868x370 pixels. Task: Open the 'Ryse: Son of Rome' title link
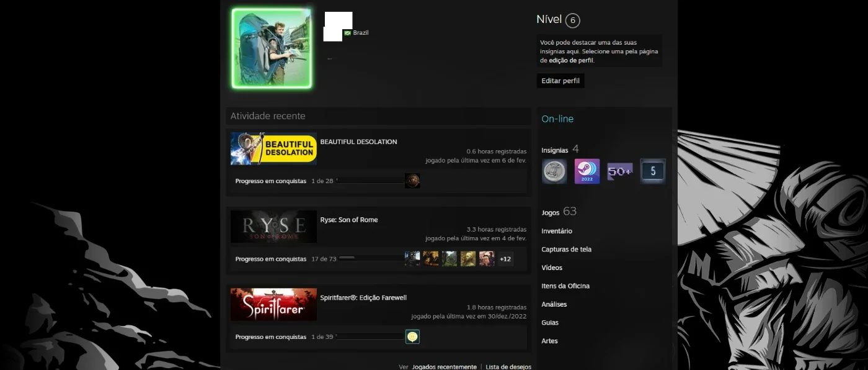coord(349,220)
